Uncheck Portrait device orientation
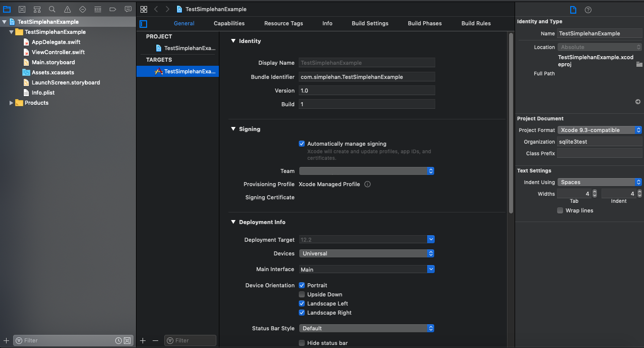 pos(302,285)
